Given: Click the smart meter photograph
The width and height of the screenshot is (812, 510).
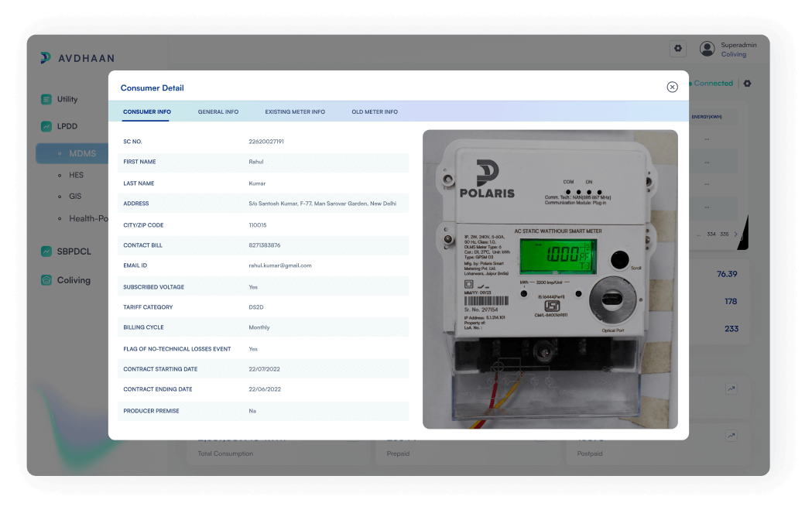Looking at the screenshot, I should 550,279.
